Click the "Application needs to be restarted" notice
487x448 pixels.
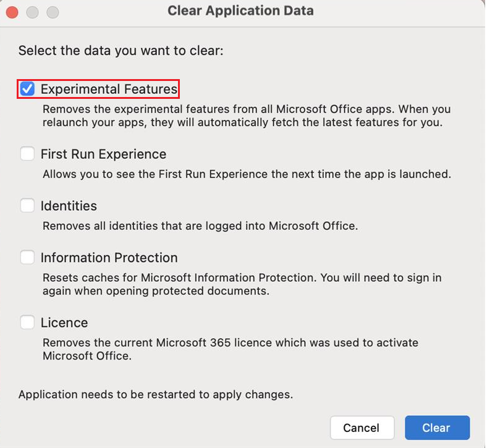click(x=155, y=394)
